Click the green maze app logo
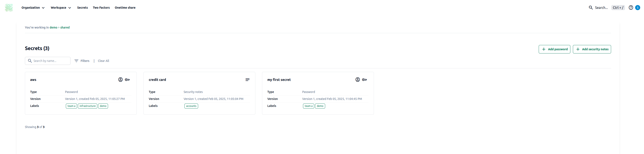644x154 pixels. (x=9, y=8)
